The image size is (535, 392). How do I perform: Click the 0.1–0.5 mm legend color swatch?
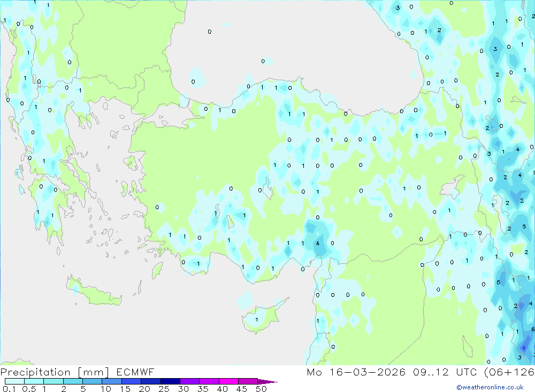tap(14, 381)
